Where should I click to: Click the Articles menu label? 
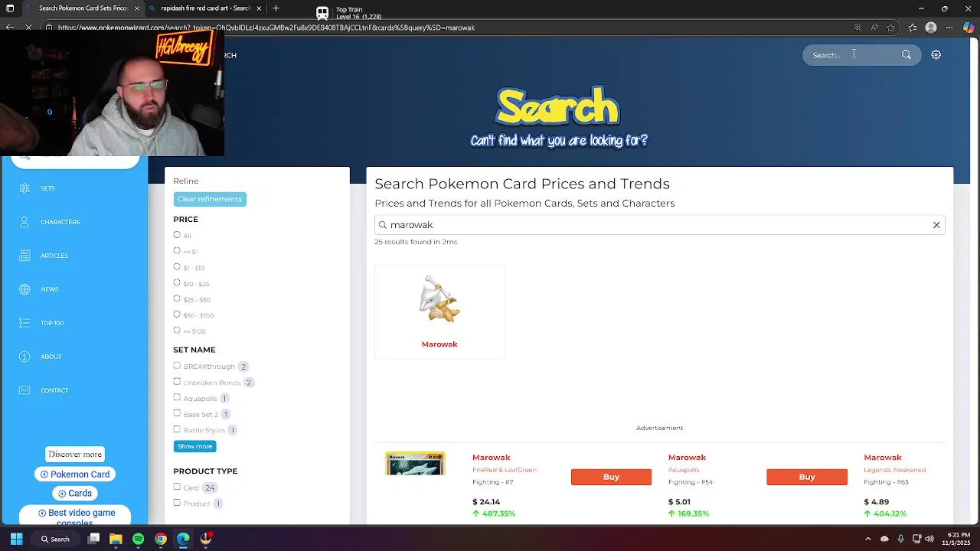coord(54,256)
